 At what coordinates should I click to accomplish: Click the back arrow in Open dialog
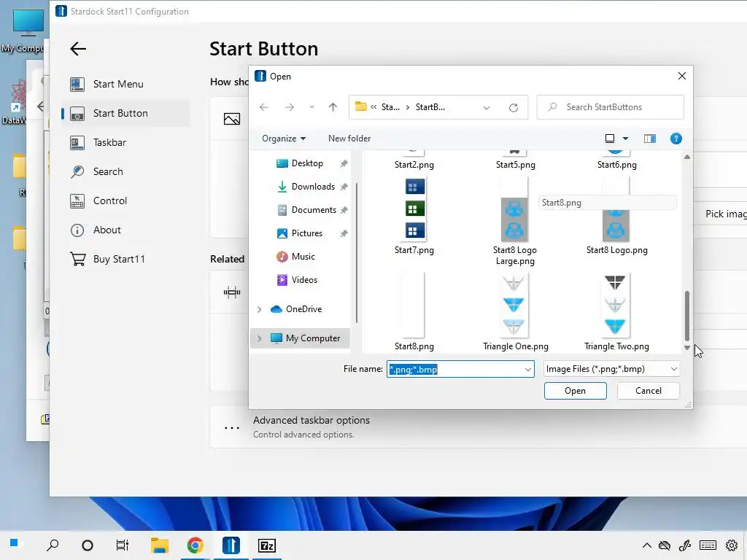pos(264,107)
